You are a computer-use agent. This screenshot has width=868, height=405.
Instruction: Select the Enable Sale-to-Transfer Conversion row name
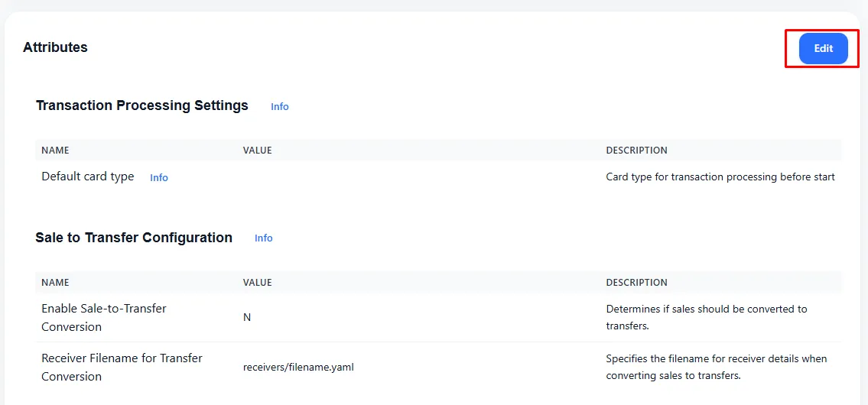[103, 317]
